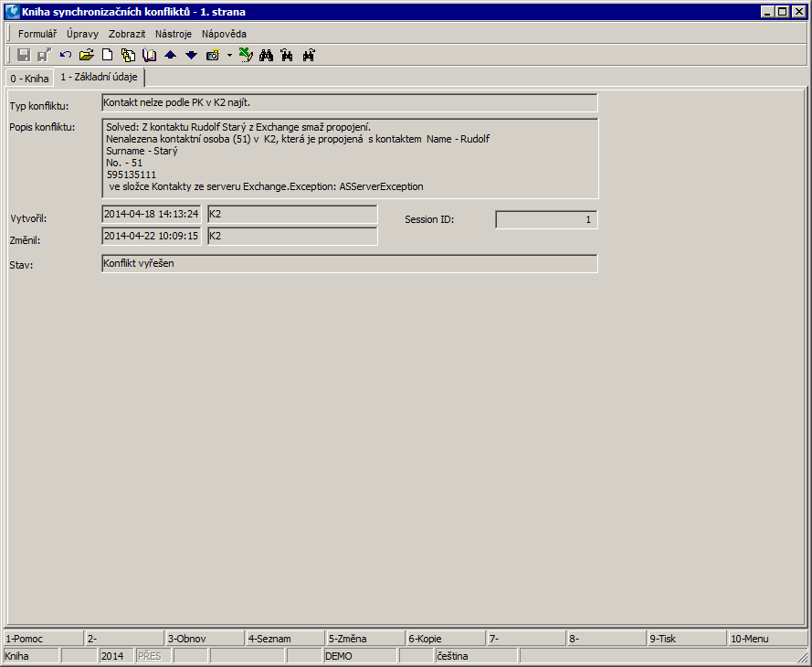812x667 pixels.
Task: Click the copy record pages icon
Action: pos(128,55)
